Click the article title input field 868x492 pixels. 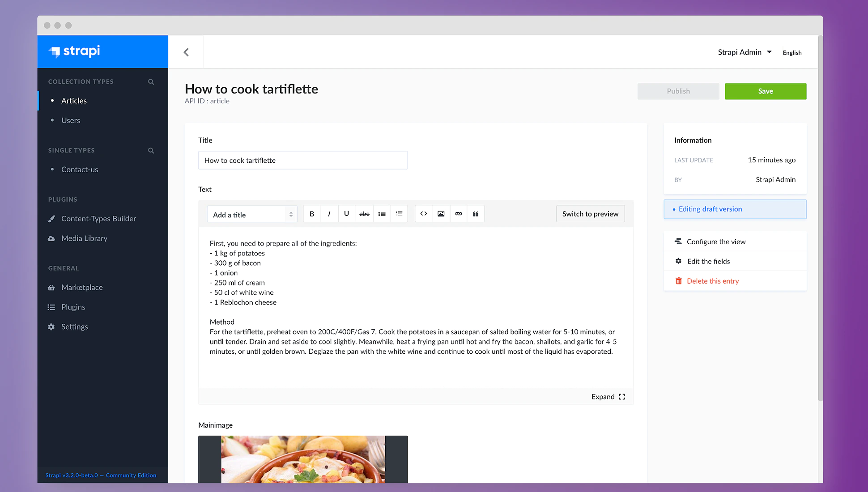(303, 160)
